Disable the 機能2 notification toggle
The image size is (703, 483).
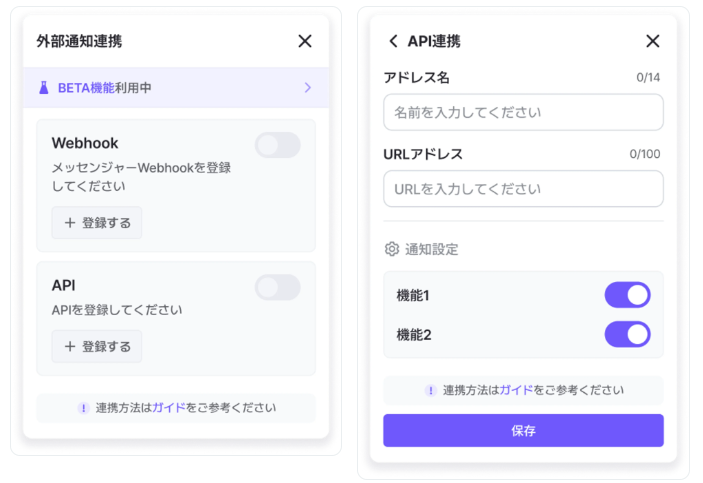pyautogui.click(x=627, y=334)
